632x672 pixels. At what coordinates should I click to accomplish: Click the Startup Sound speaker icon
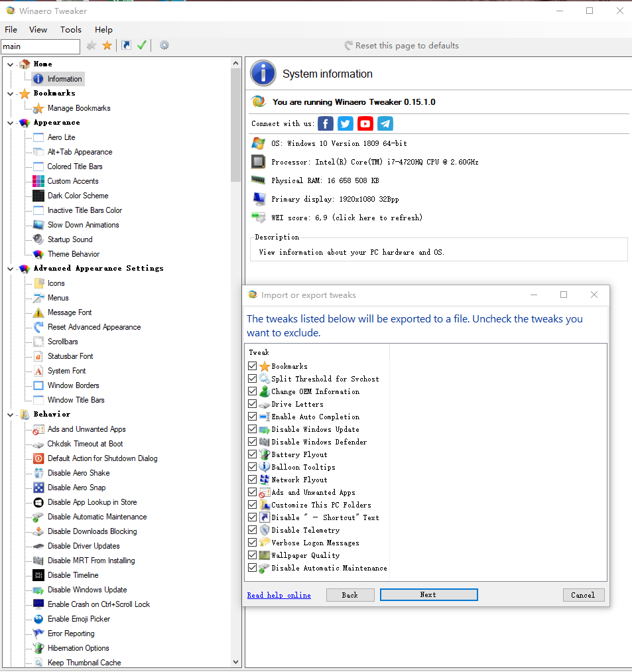(x=38, y=239)
